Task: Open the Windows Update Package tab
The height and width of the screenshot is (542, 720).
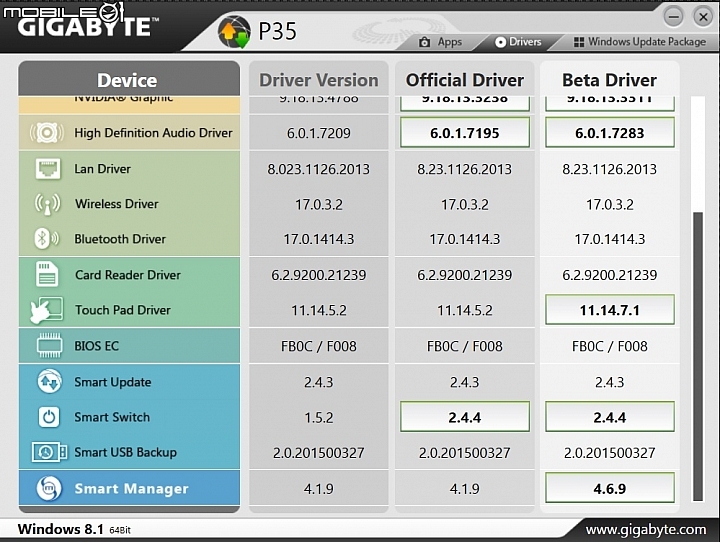Action: (640, 42)
